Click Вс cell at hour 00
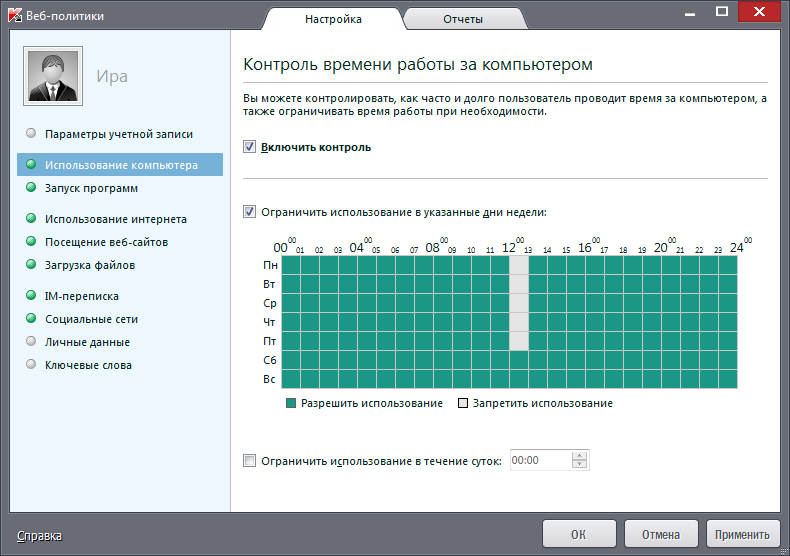Viewport: 790px width, 556px height. 291,379
